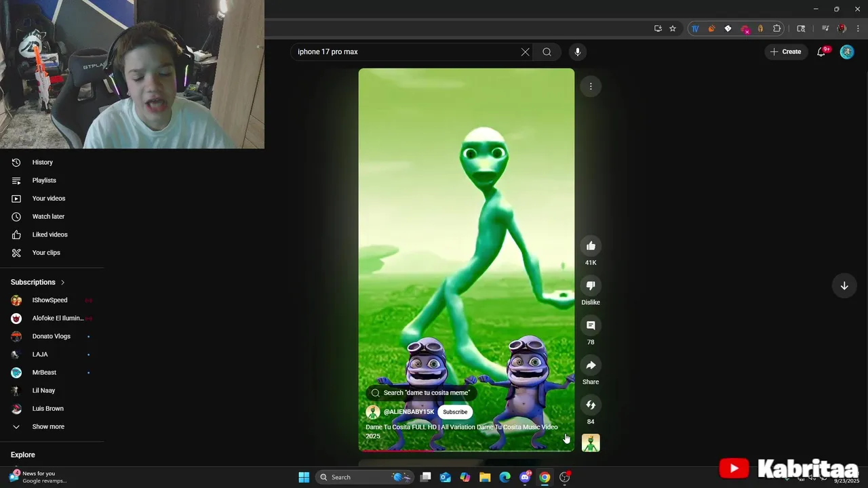The image size is (868, 488).
Task: Open Chrome media controls icon
Action: pyautogui.click(x=825, y=28)
